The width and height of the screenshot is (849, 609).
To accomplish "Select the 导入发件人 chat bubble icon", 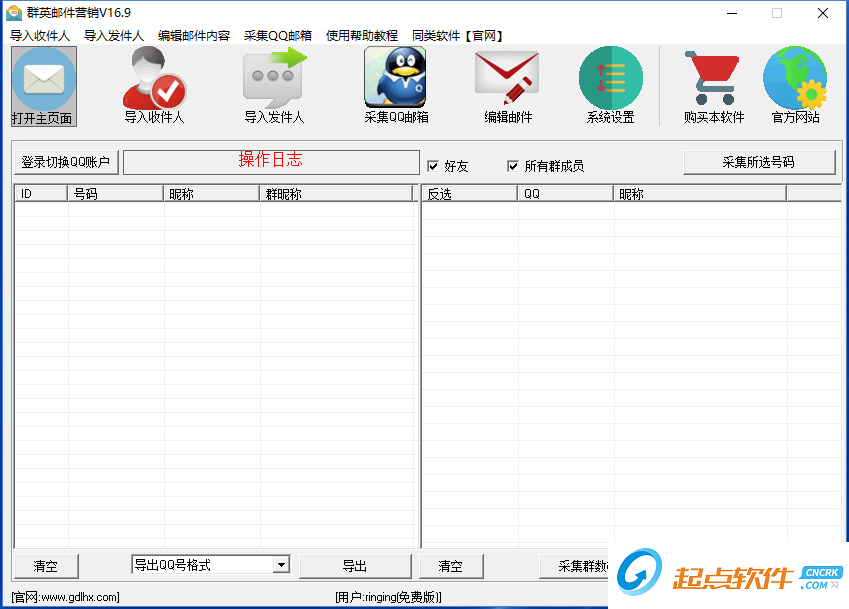I will (273, 80).
